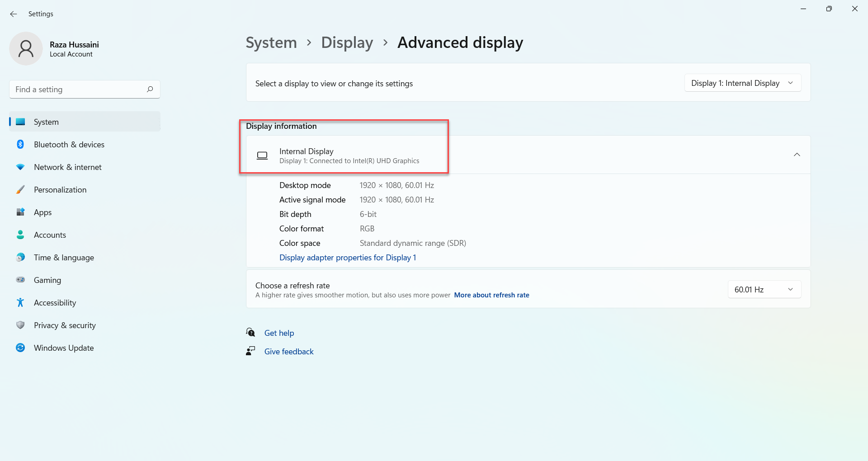Navigate to Display via the breadcrumb
This screenshot has height=461, width=868.
tap(347, 42)
